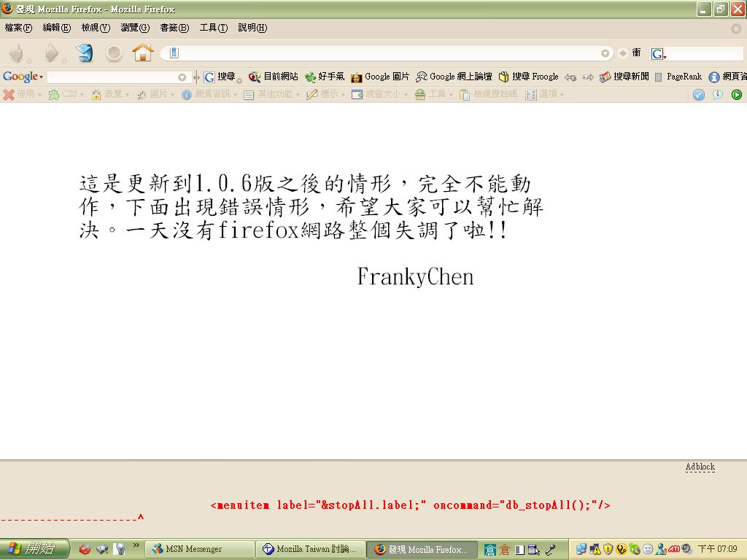This screenshot has width=747, height=560.
Task: Click the MSN buddy tray icon
Action: click(x=661, y=549)
